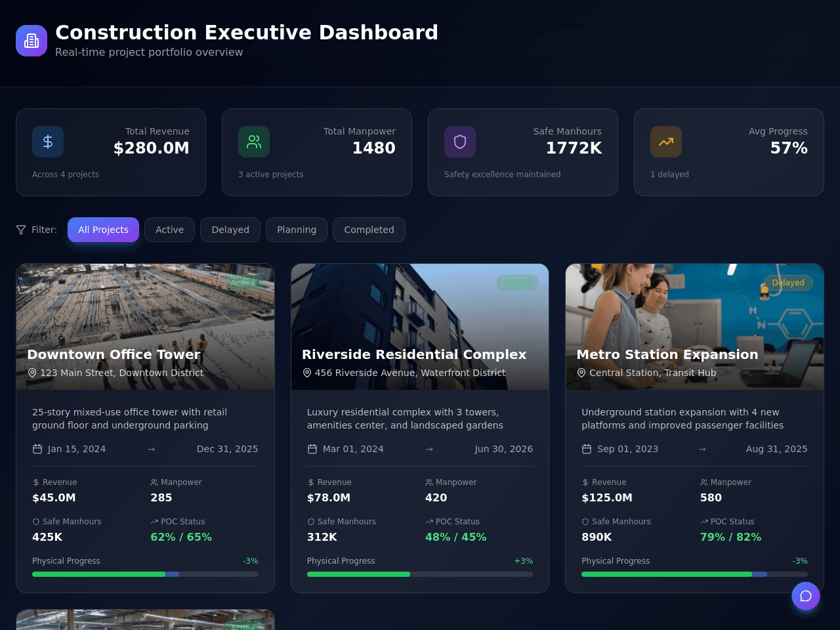The width and height of the screenshot is (840, 630).
Task: Filter projects by Active
Action: (x=169, y=230)
